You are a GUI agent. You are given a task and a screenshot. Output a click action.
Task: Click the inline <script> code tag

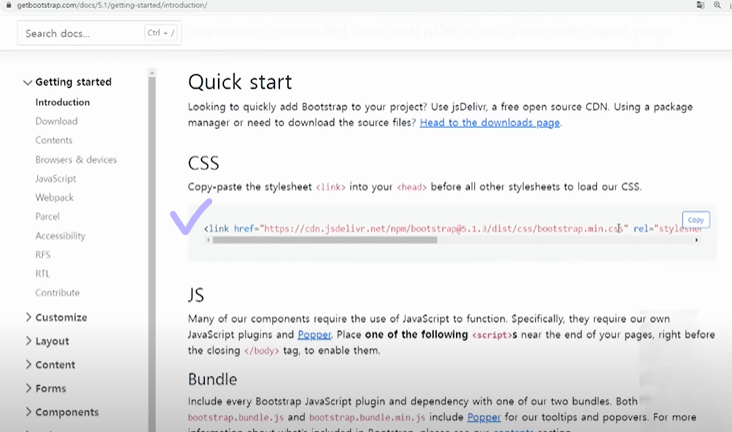coord(492,335)
